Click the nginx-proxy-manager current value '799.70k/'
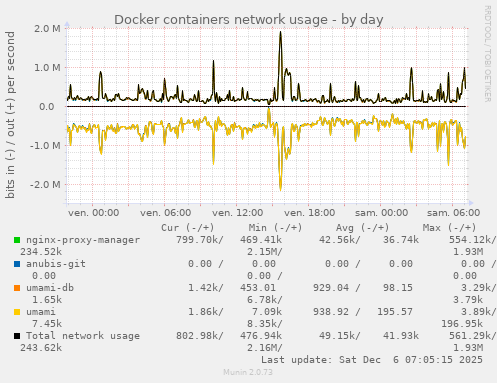 200,240
